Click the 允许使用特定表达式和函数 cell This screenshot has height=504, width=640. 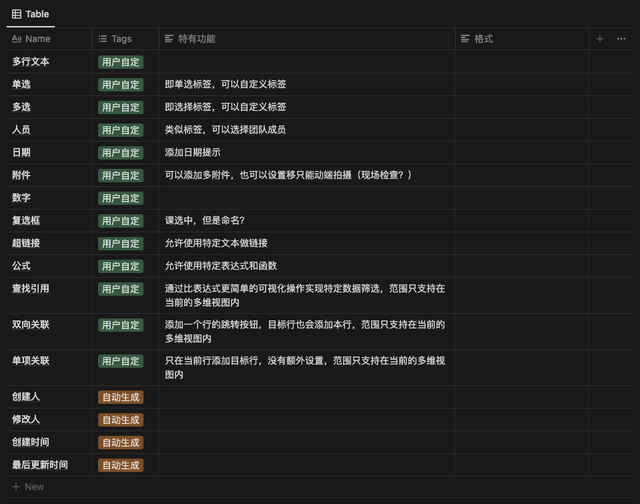point(307,266)
